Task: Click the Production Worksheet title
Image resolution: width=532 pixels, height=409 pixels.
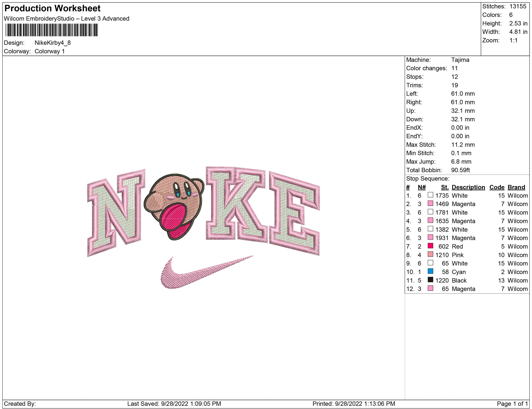Action: tap(52, 8)
